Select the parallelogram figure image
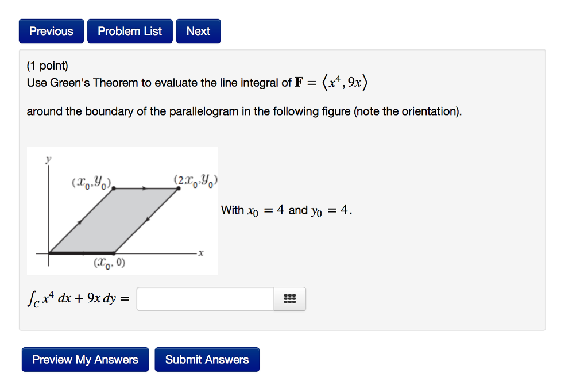The image size is (588, 377). [122, 210]
